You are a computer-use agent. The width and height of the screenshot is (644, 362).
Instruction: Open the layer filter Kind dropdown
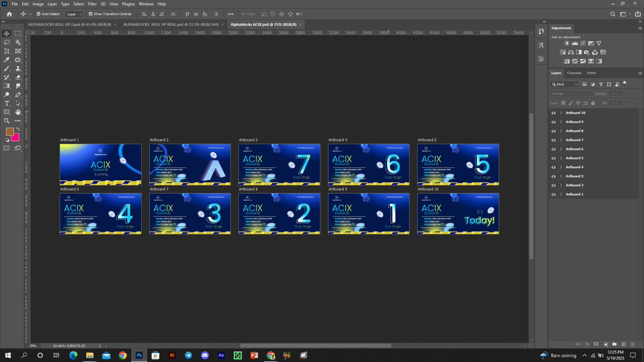coord(564,84)
